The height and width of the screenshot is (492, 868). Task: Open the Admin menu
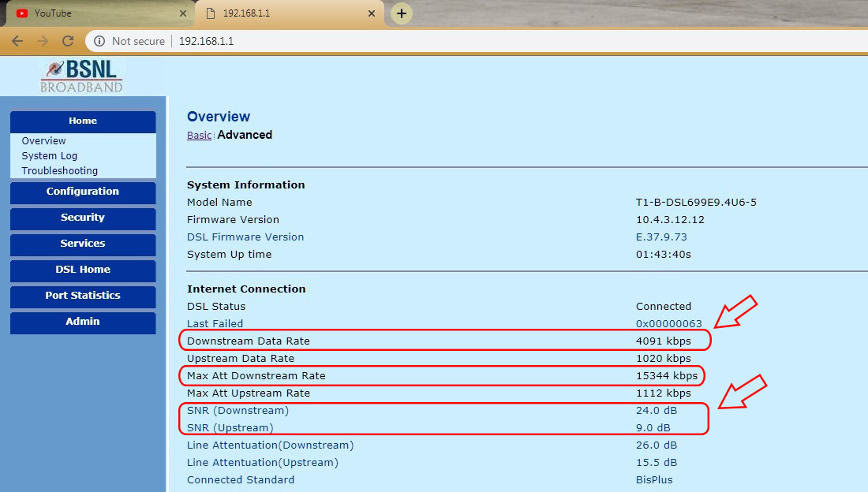tap(83, 322)
